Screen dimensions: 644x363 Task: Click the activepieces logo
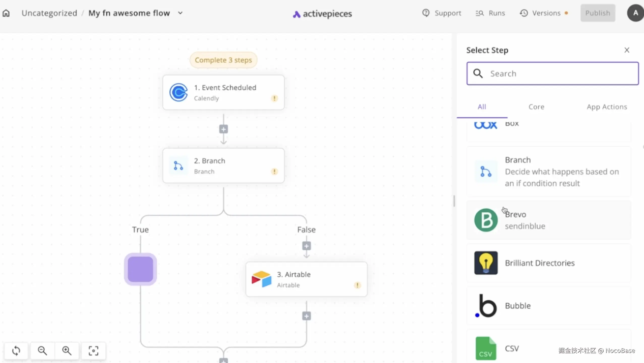[x=322, y=14]
